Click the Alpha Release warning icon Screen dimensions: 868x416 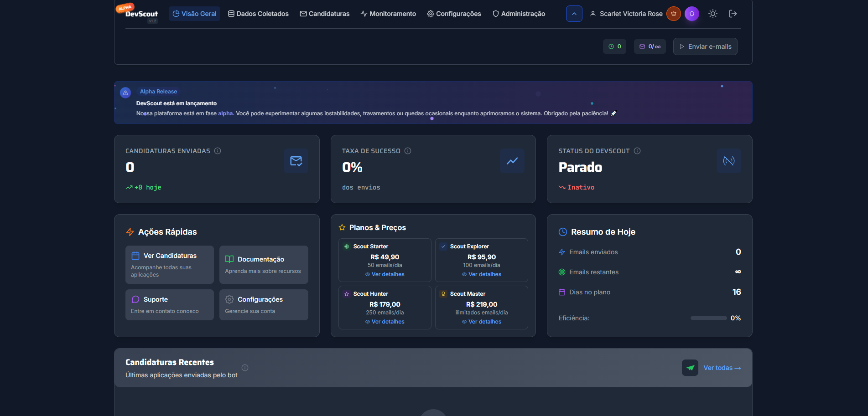[125, 93]
